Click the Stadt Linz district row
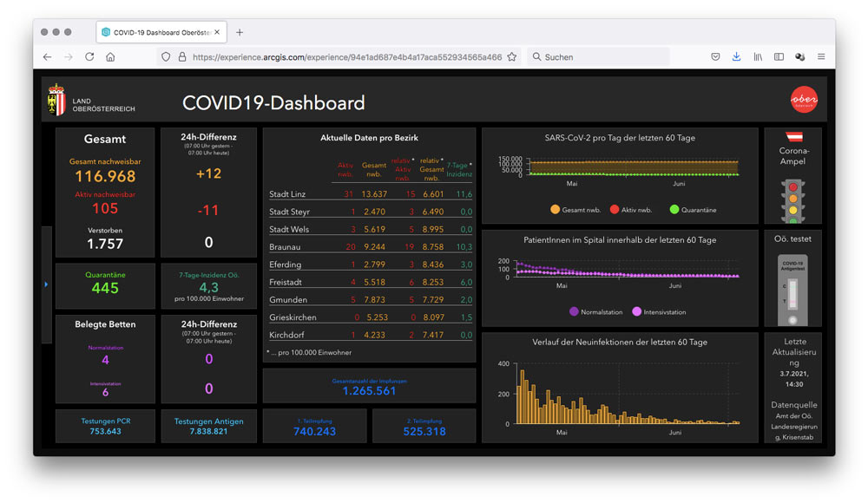 tap(370, 194)
